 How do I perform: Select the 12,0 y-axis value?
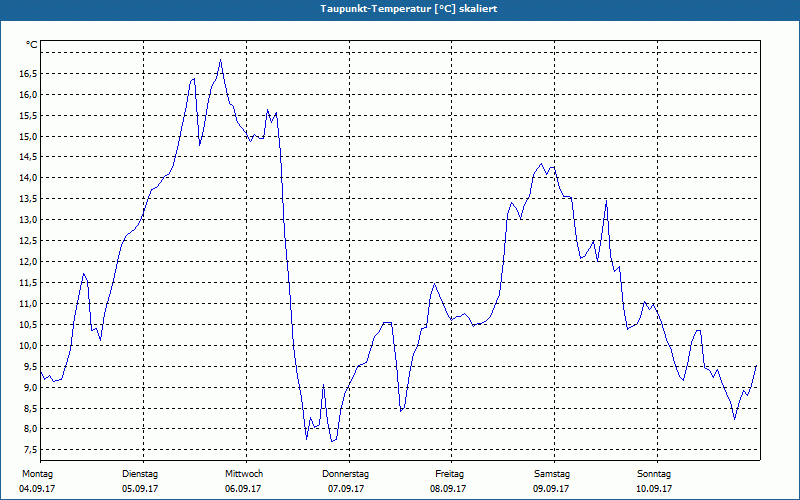[x=28, y=262]
